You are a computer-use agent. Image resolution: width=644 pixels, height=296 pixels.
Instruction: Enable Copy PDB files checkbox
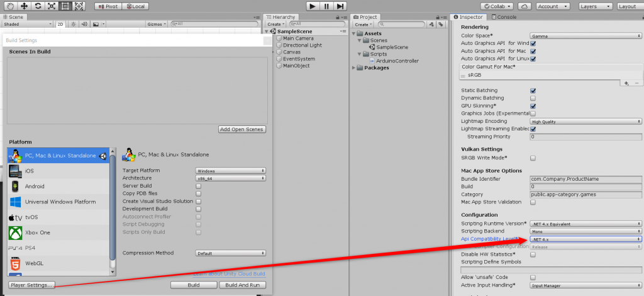point(198,193)
